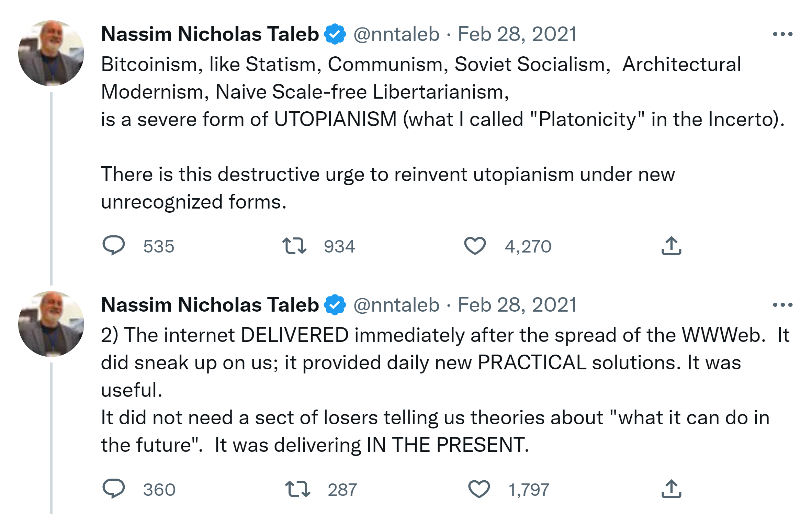Open more options menu on second tweet
This screenshot has width=812, height=514.
pos(782,305)
